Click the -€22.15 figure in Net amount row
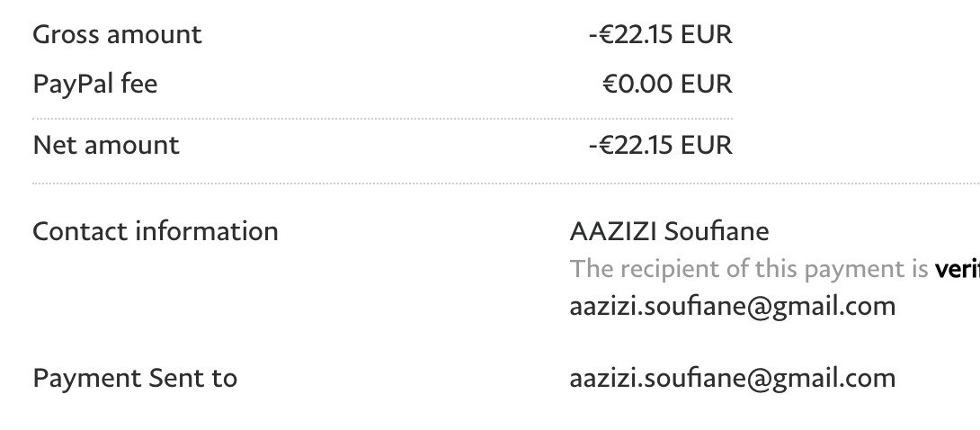The width and height of the screenshot is (980, 430). pyautogui.click(x=630, y=145)
